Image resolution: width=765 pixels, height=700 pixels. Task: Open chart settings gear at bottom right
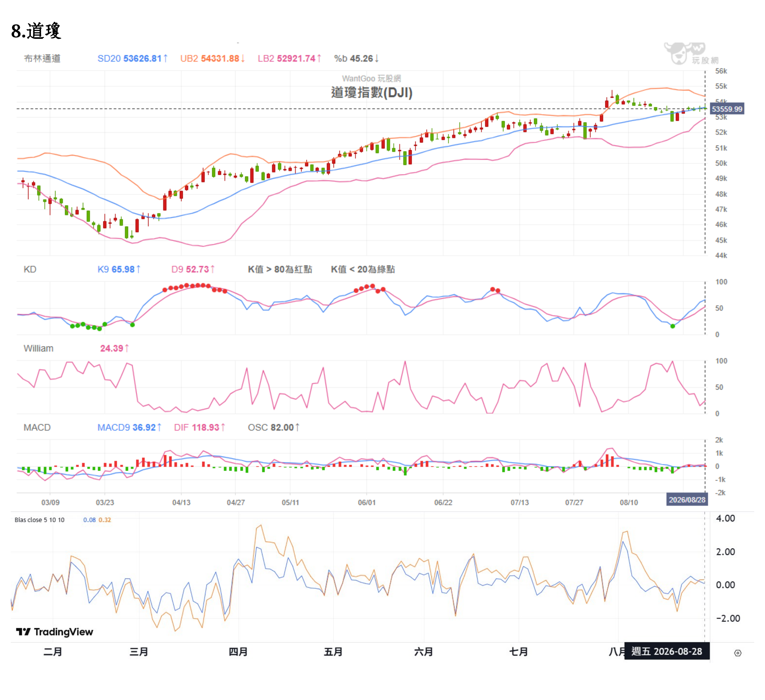[737, 653]
